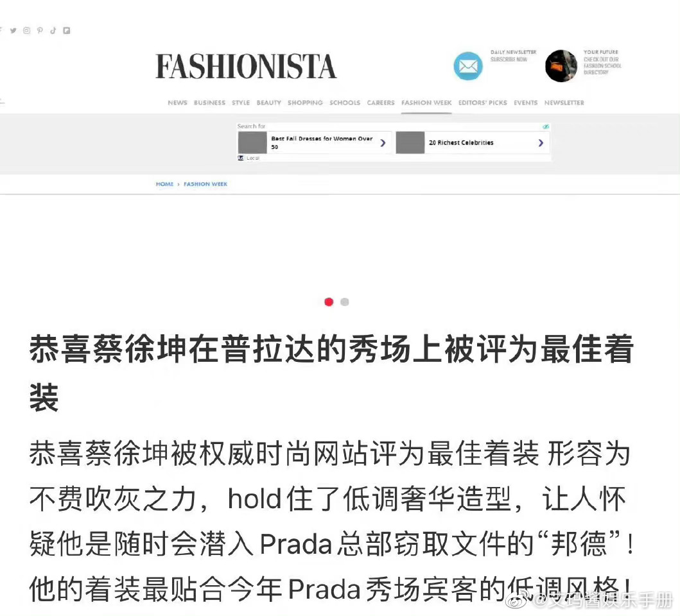The image size is (680, 616).
Task: Open the Twitter social icon
Action: coord(13,30)
